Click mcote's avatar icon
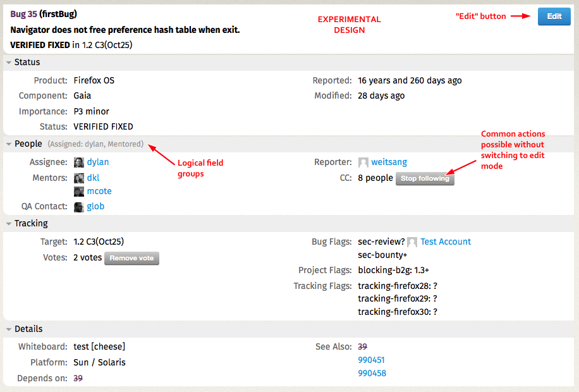The image size is (579, 392). coord(78,192)
